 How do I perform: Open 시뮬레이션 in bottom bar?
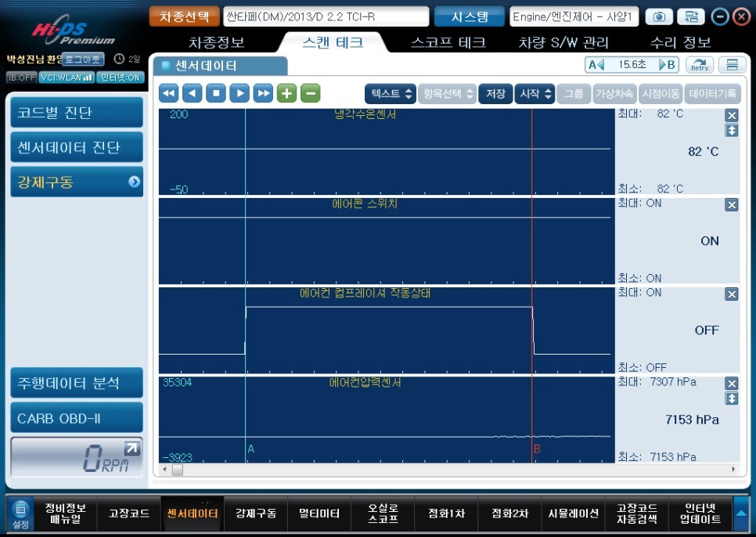(x=574, y=514)
